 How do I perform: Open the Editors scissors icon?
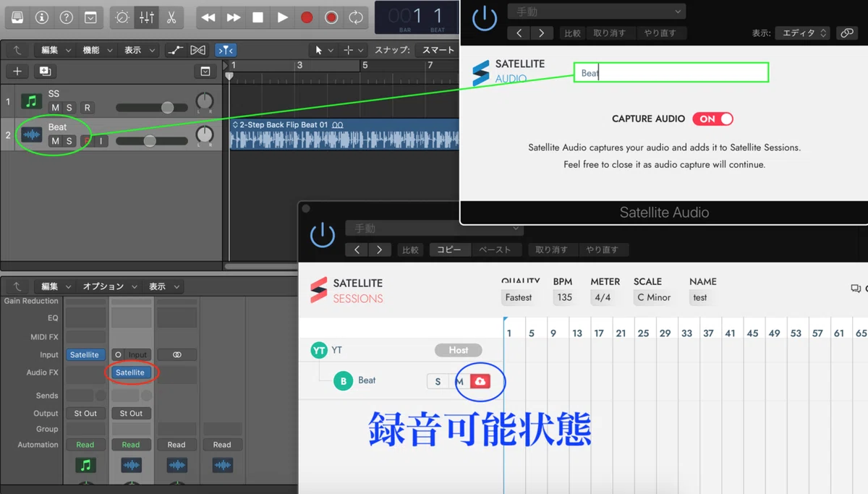tap(171, 17)
